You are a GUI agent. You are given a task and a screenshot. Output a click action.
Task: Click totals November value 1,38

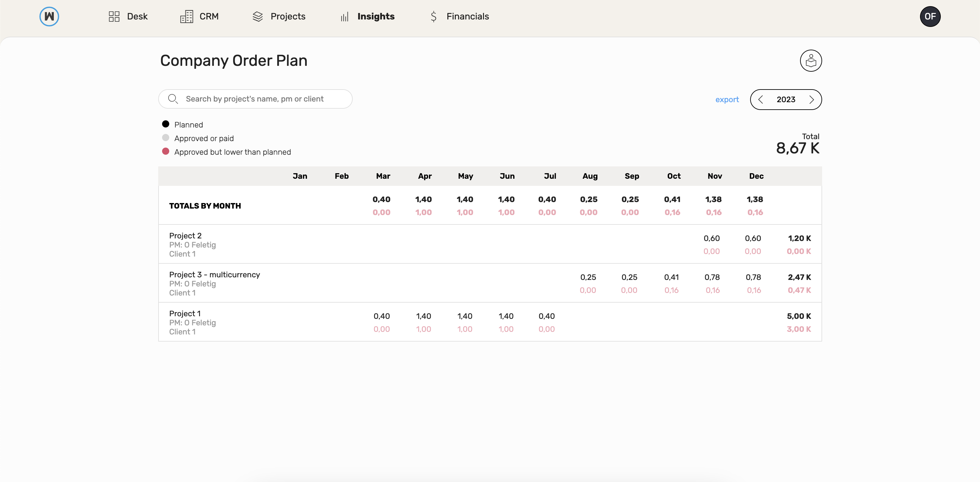(713, 199)
